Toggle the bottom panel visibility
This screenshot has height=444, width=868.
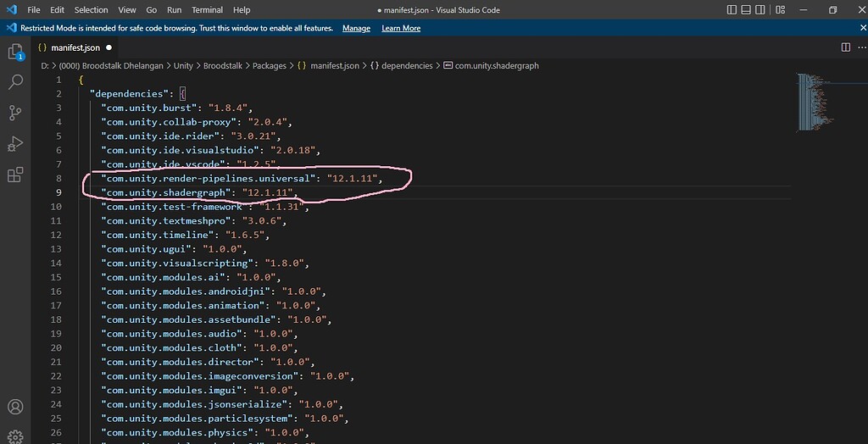[746, 10]
